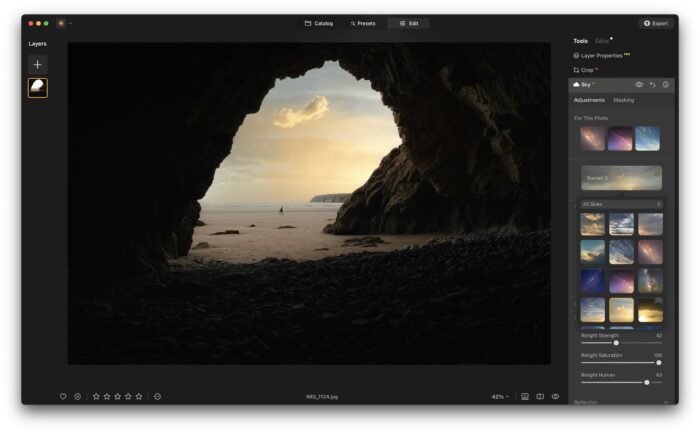This screenshot has width=700, height=433.
Task: Rate the photo five stars
Action: [x=139, y=396]
